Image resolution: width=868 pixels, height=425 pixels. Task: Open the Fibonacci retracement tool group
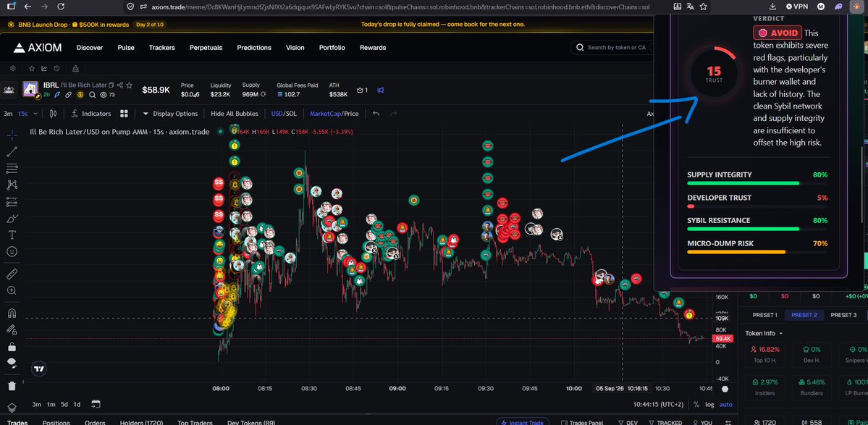point(12,168)
